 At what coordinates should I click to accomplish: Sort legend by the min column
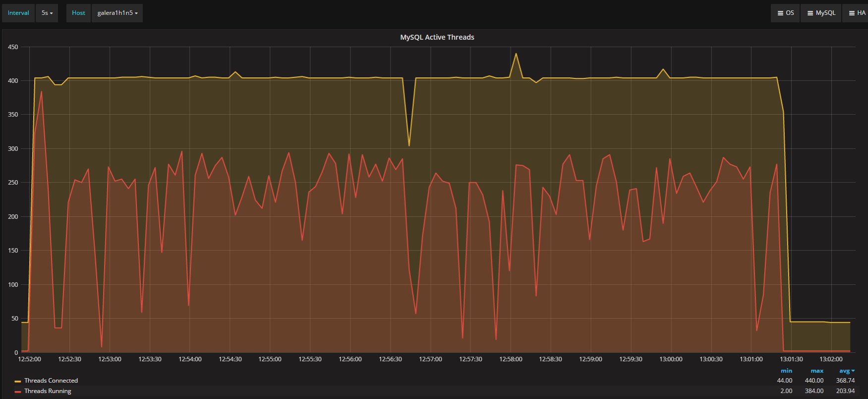(x=786, y=371)
